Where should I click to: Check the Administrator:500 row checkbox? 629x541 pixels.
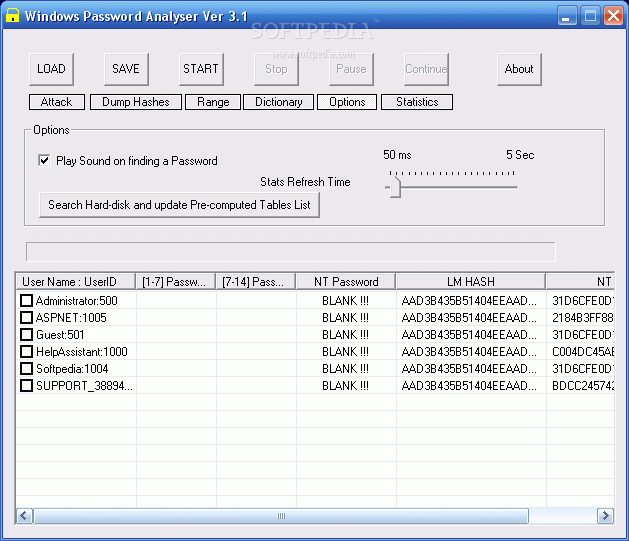click(26, 300)
